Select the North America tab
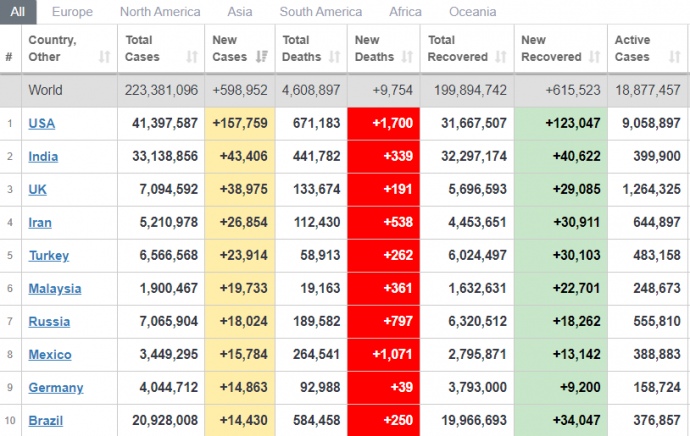Image resolution: width=690 pixels, height=436 pixels. coord(160,12)
